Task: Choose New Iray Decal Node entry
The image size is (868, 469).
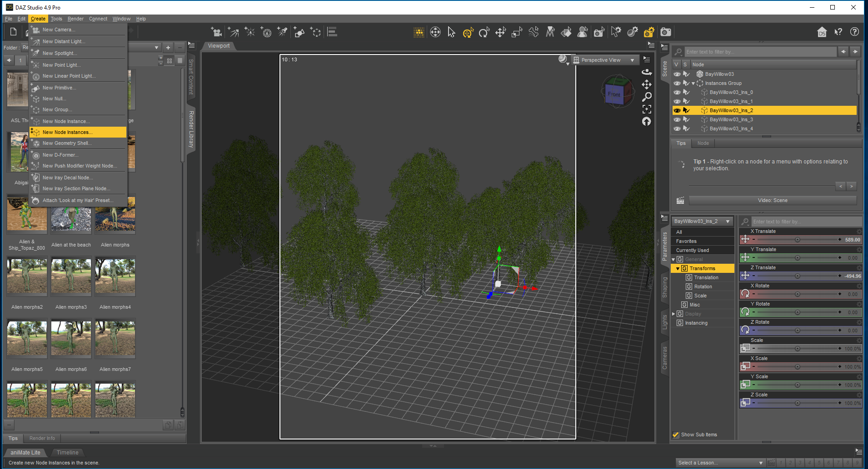Action: pyautogui.click(x=78, y=178)
